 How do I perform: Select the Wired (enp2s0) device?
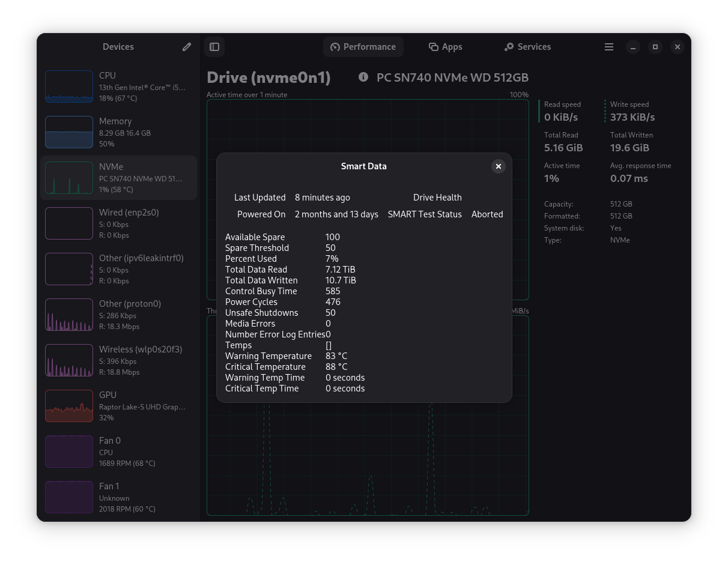pyautogui.click(x=118, y=223)
